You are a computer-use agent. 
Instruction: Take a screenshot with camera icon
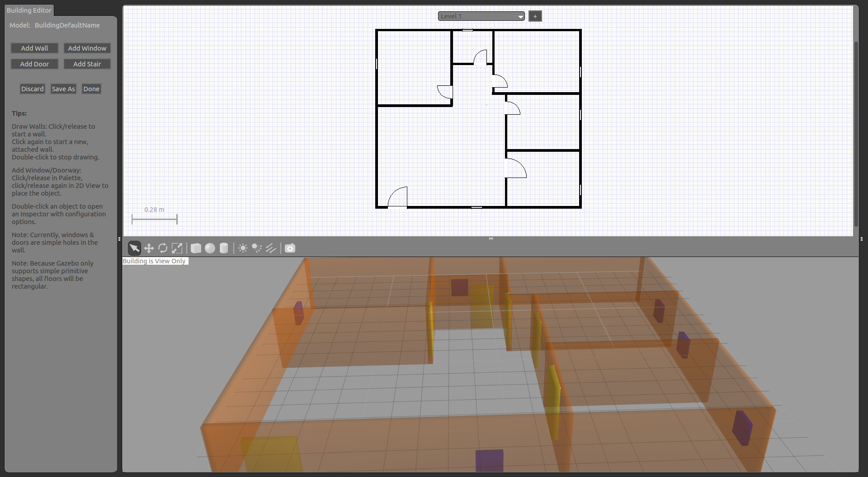[290, 248]
